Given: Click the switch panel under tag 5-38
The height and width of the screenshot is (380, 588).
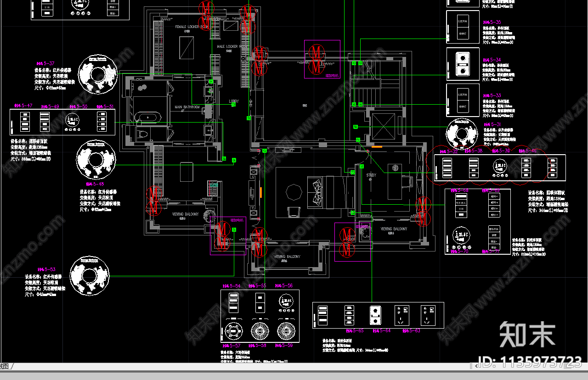Looking at the screenshot, I should [x=474, y=168].
